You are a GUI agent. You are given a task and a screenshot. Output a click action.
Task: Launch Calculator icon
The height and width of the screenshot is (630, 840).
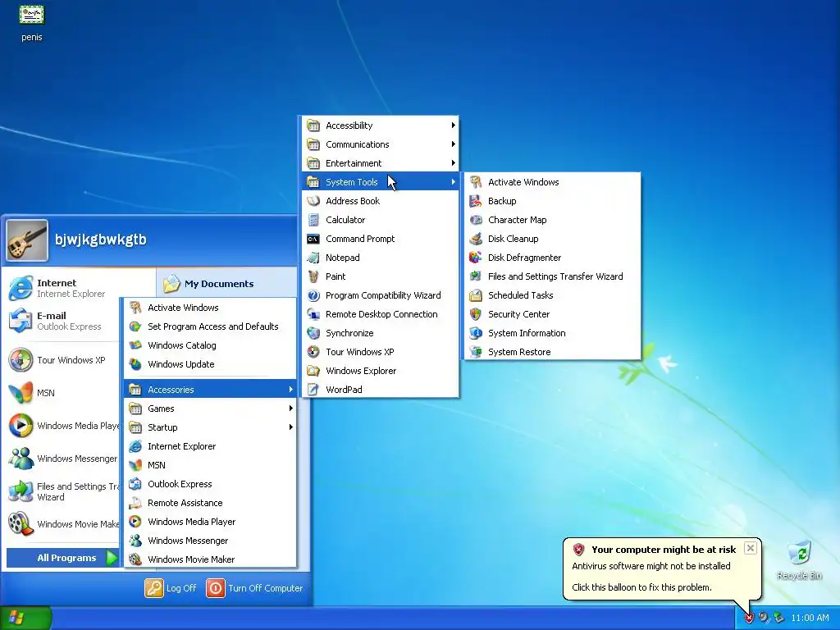(313, 220)
